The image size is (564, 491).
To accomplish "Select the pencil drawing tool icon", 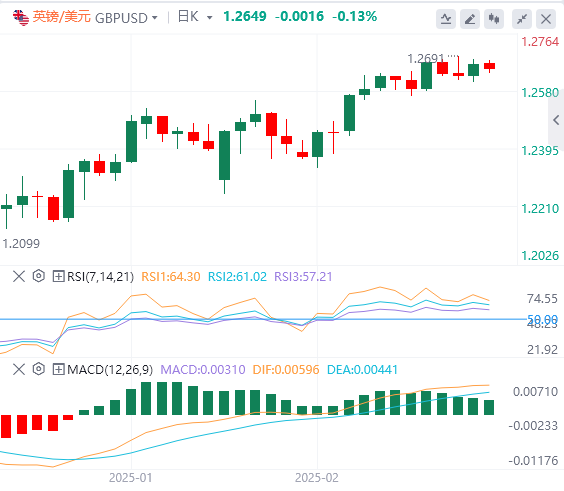I will pyautogui.click(x=470, y=19).
